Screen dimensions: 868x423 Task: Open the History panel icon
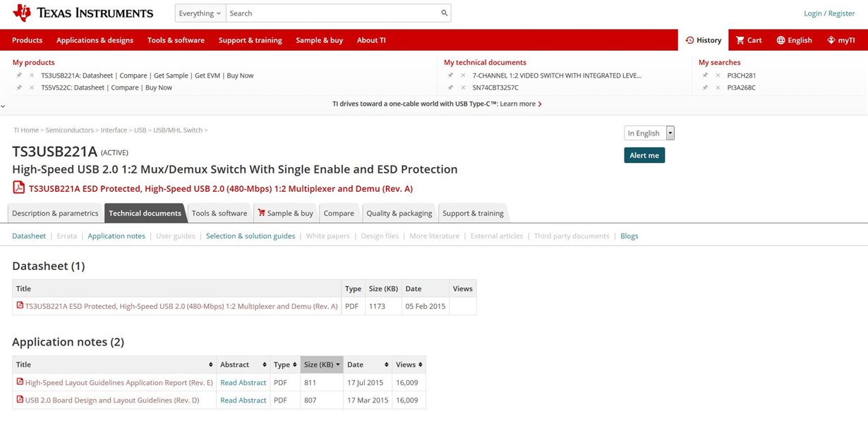(689, 40)
